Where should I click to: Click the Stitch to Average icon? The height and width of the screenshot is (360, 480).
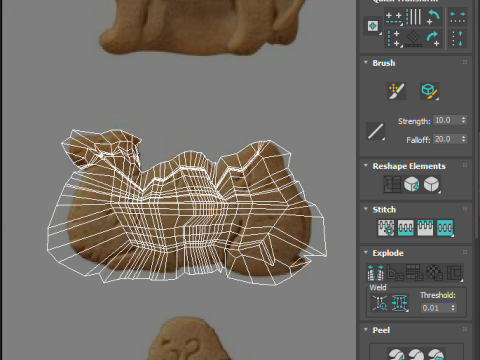tap(406, 228)
